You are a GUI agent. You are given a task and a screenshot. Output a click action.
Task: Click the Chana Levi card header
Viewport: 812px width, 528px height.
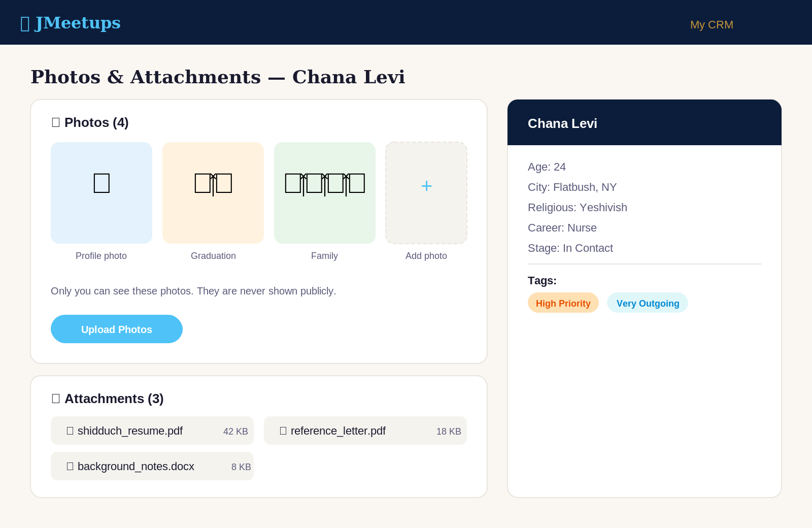pos(644,123)
